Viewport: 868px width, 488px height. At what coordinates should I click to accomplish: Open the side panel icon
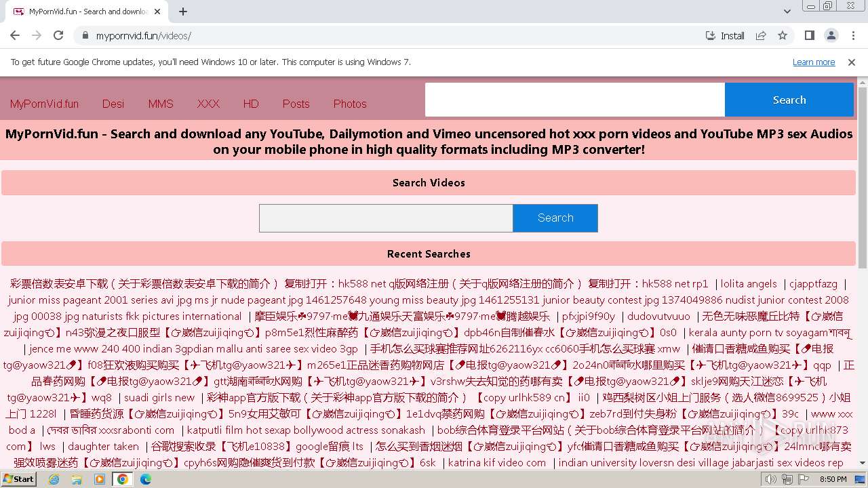(x=809, y=35)
